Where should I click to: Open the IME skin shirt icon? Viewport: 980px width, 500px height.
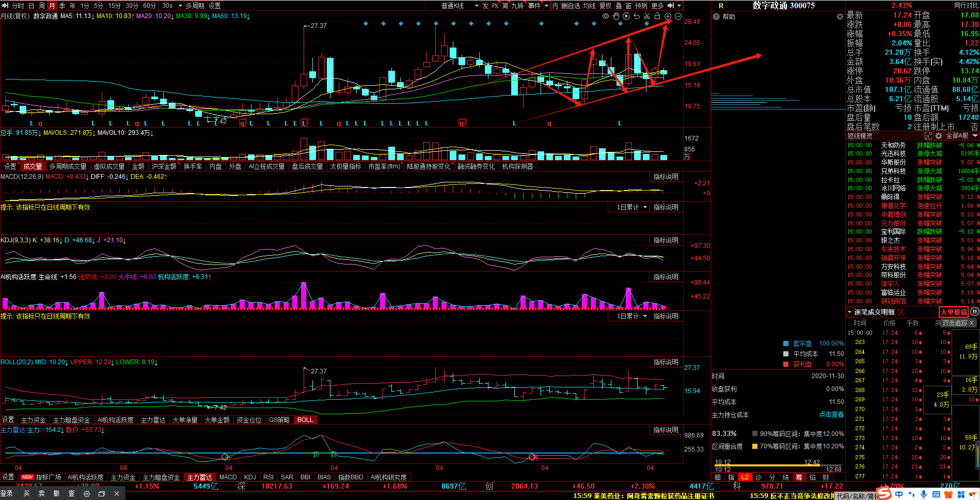coord(948,494)
